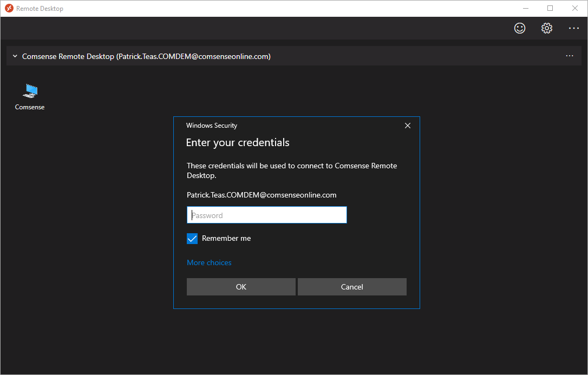
Task: Close the Windows Security dialog
Action: (x=408, y=126)
